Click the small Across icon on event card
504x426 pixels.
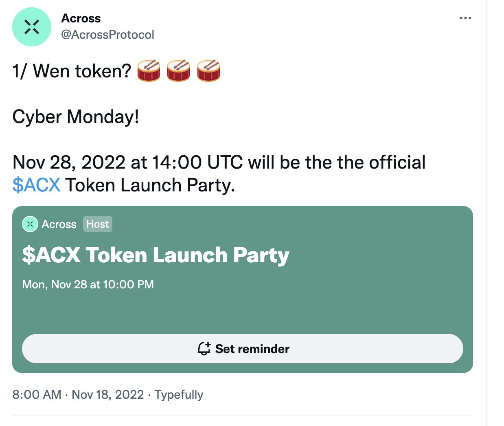(x=30, y=224)
